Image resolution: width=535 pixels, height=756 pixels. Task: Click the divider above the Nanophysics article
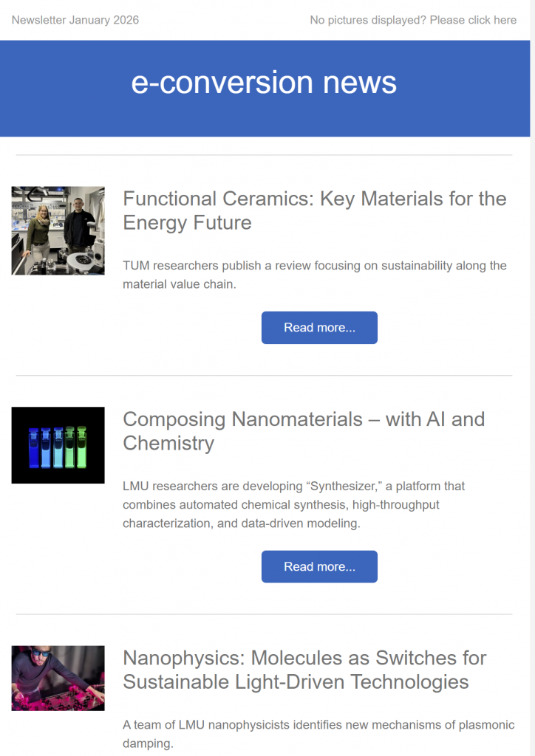point(264,614)
